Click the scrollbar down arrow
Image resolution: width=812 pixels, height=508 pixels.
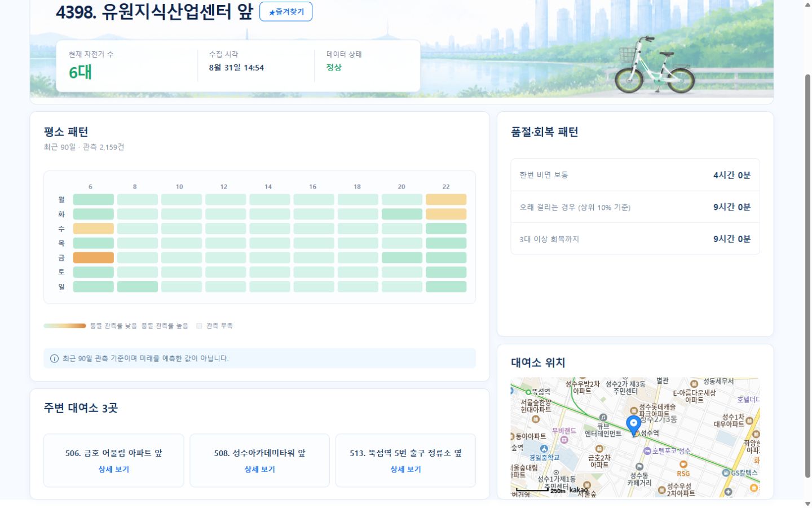[x=807, y=503]
